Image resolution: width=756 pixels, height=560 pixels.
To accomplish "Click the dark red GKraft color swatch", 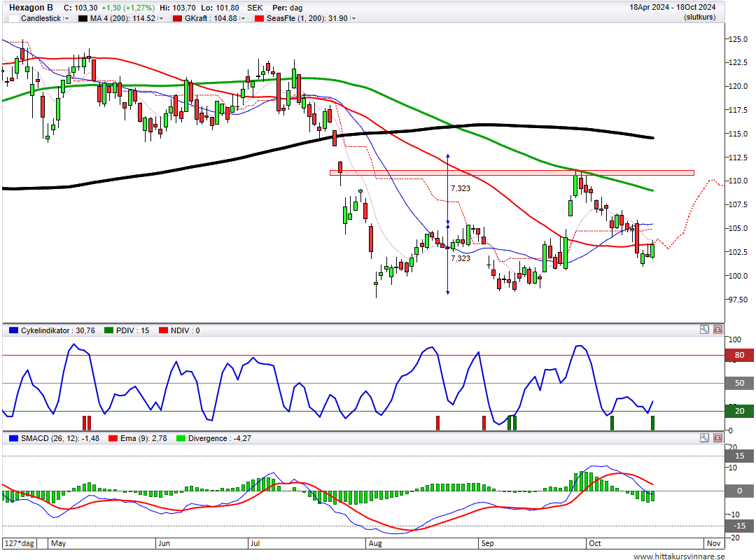I will pos(177,18).
